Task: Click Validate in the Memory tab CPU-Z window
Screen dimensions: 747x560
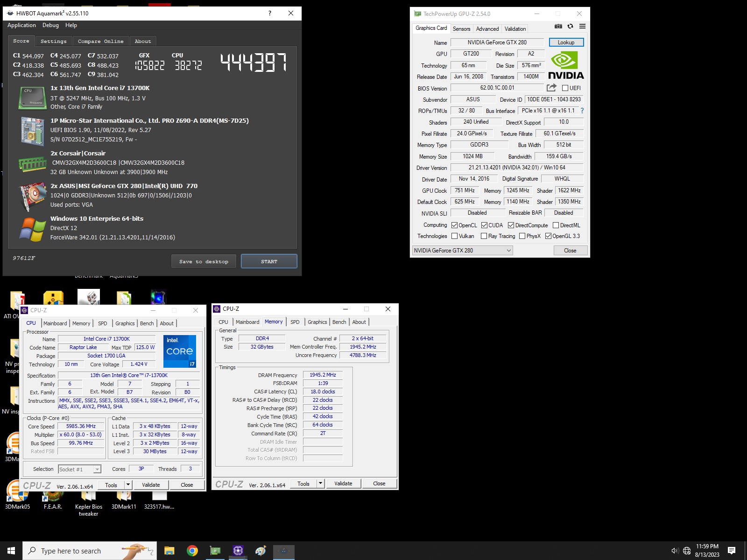Action: click(343, 483)
